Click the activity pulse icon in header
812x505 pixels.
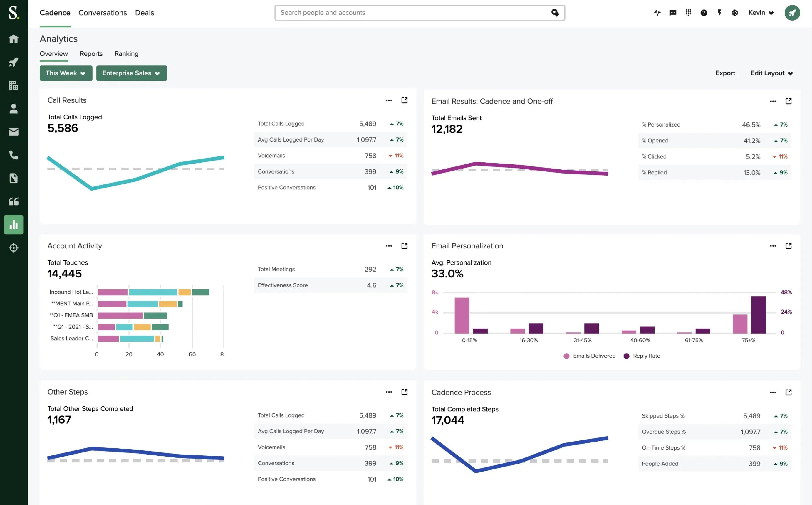657,13
